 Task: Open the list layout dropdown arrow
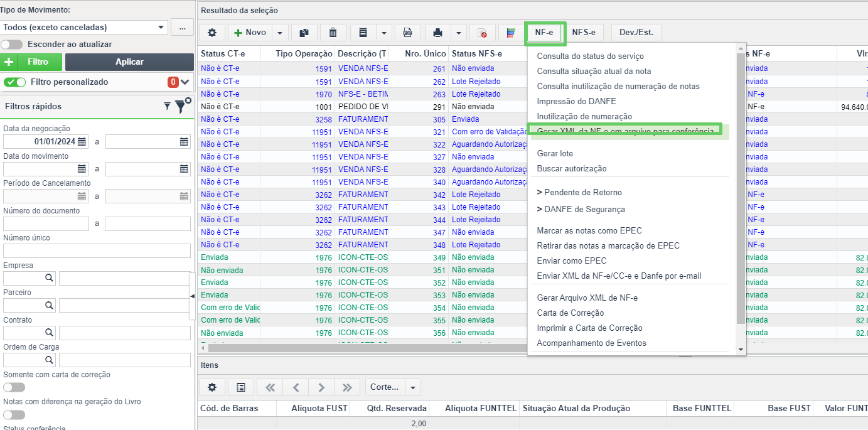[x=384, y=33]
